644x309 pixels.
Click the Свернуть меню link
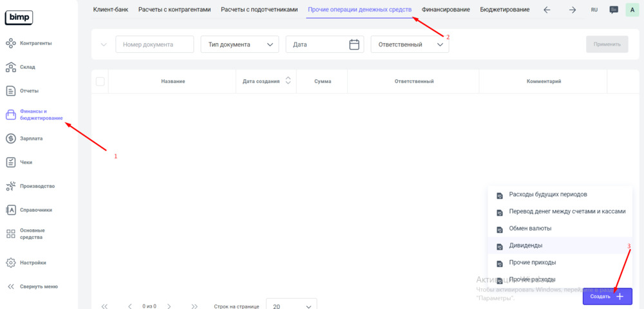(39, 286)
